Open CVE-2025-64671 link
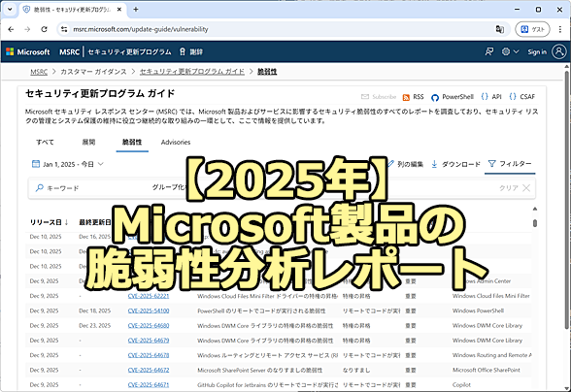Viewport: 571px width, 392px height. click(x=149, y=384)
